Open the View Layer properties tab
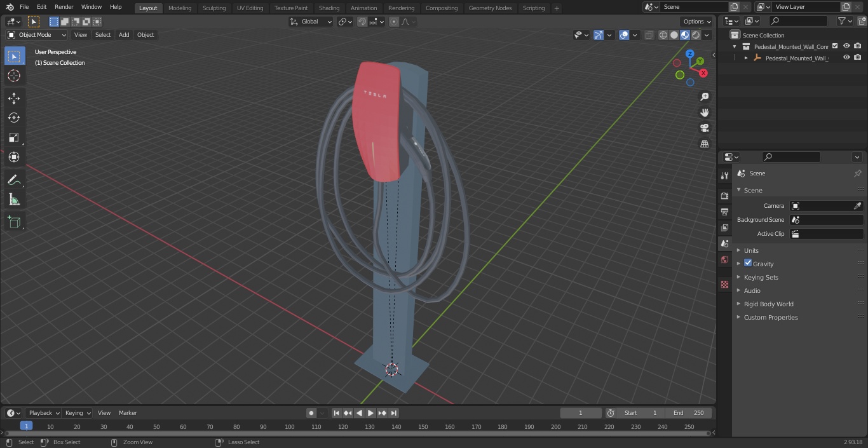Screen dimensions: 868x448 pos(724,227)
